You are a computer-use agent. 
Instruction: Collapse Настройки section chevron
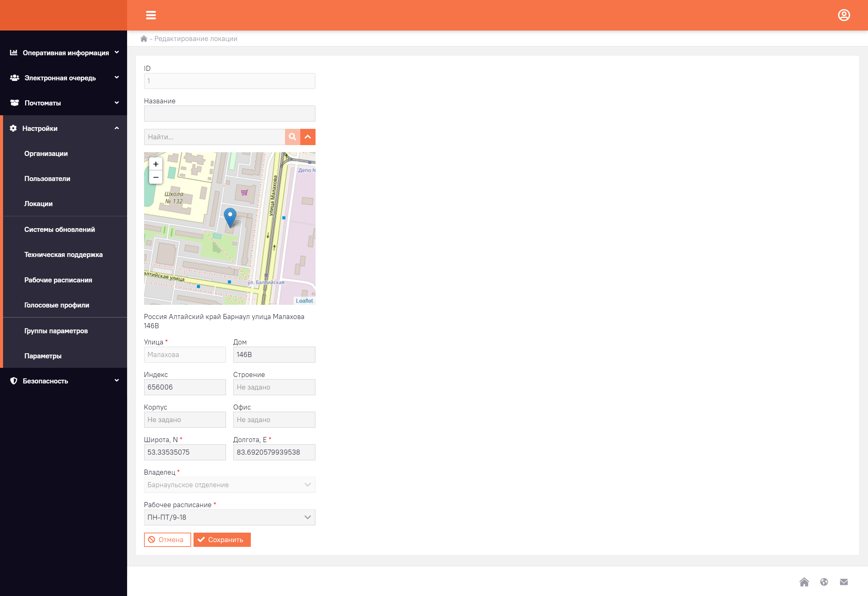point(117,128)
